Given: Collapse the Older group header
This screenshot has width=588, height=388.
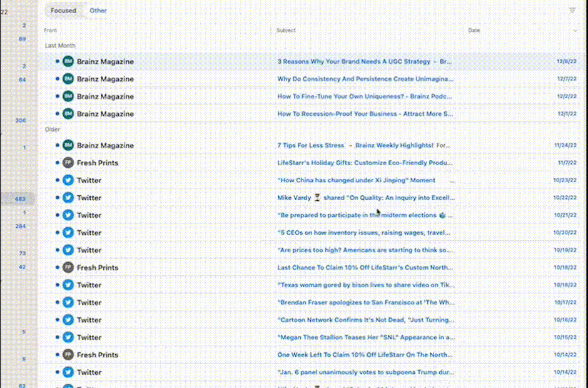Looking at the screenshot, I should pyautogui.click(x=52, y=129).
